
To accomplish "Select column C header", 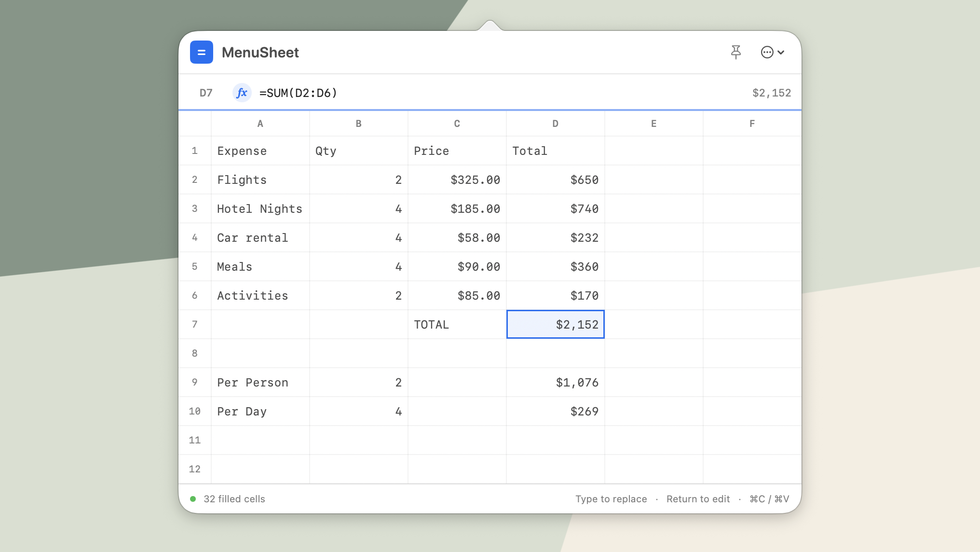I will (457, 124).
